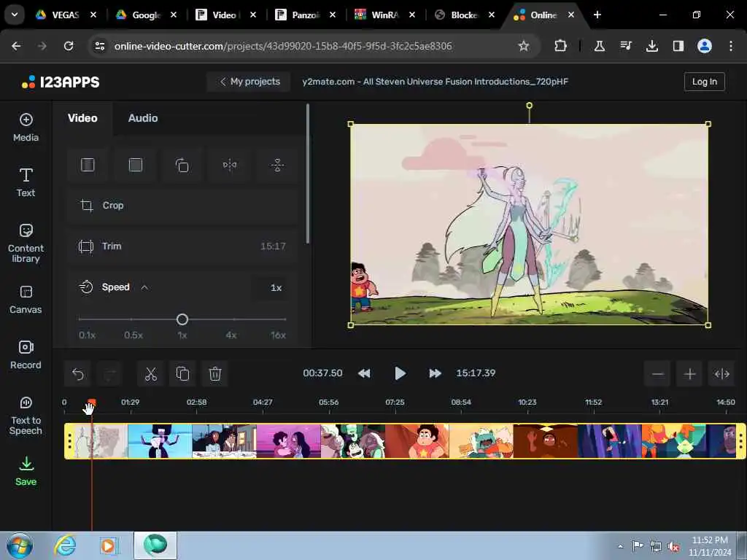Click the timeline playhead marker
This screenshot has height=560, width=747.
pos(91,402)
